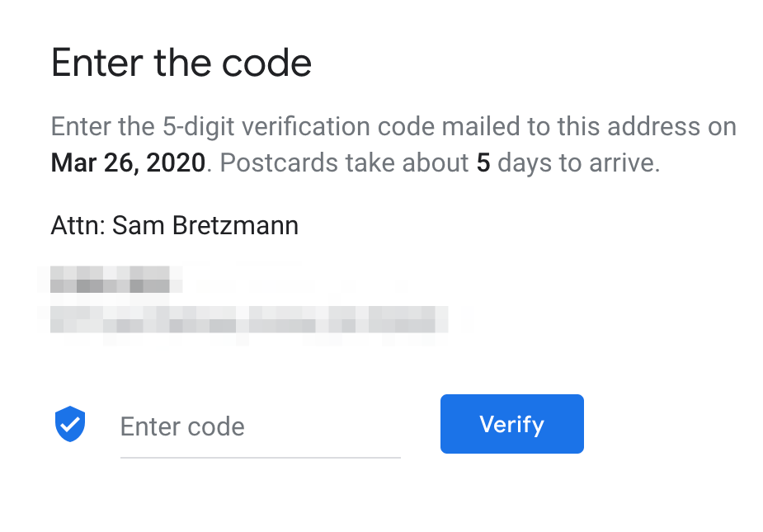This screenshot has height=532, width=763.
Task: Click the words "days to arrive"
Action: click(578, 162)
